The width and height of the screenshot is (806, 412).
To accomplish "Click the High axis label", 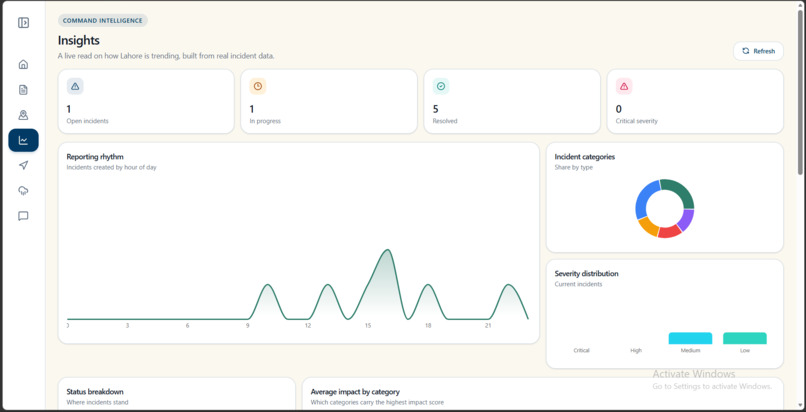I will 636,350.
